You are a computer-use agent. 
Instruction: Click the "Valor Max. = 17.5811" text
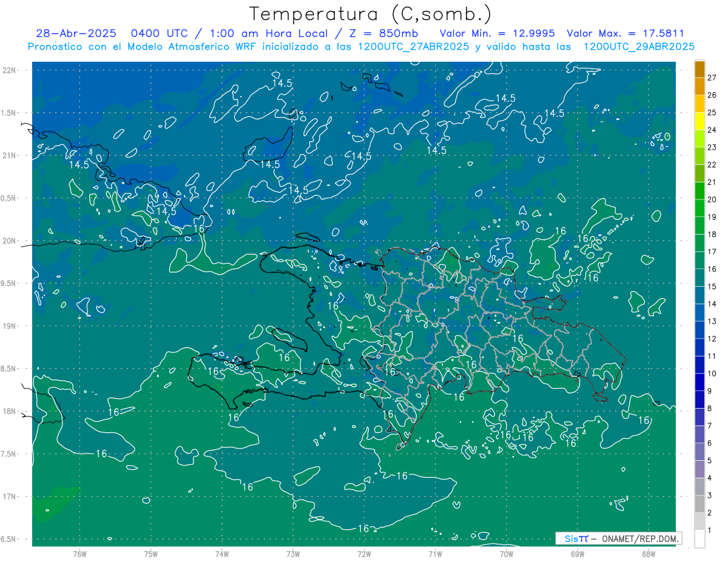pyautogui.click(x=625, y=33)
